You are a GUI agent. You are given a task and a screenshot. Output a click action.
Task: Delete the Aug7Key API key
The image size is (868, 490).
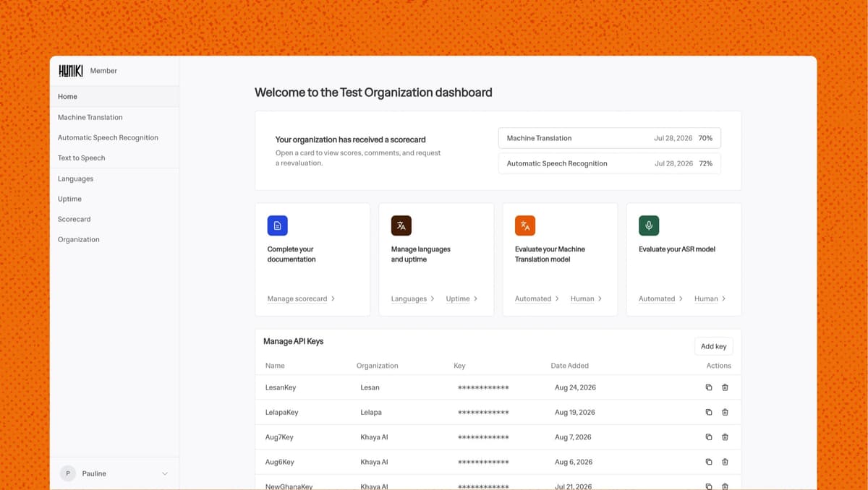725,437
